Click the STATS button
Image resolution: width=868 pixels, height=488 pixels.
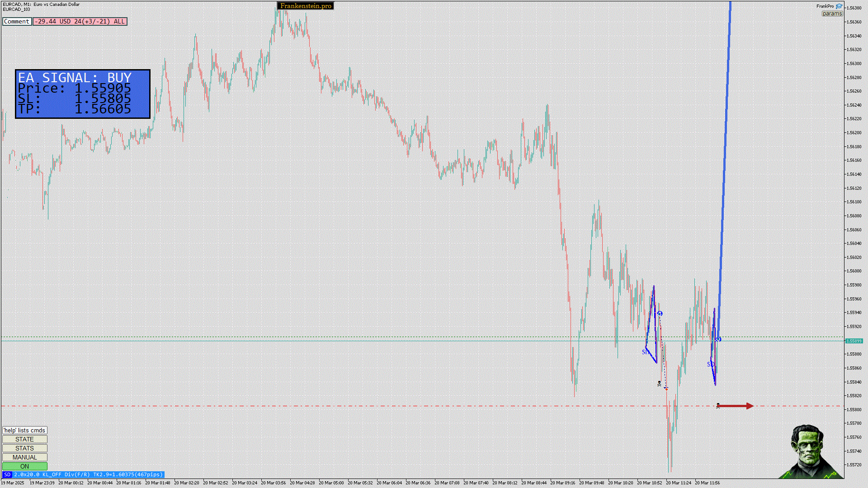tap(24, 448)
